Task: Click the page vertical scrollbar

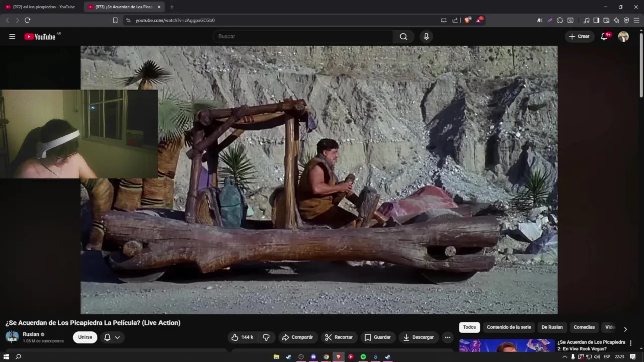Action: tap(641, 64)
